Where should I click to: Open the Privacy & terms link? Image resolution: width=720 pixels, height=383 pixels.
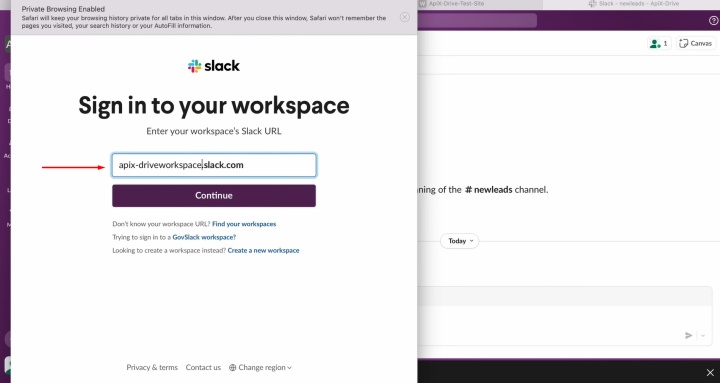(x=152, y=367)
